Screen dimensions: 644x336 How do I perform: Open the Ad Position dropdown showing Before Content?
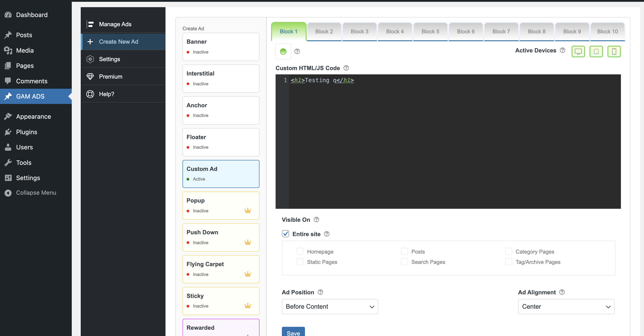329,306
